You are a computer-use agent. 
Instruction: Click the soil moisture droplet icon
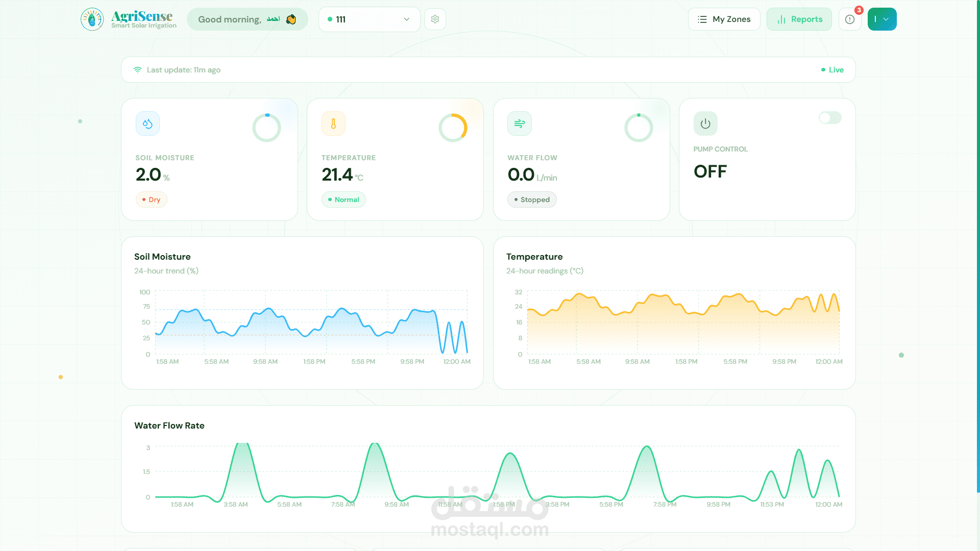[148, 123]
